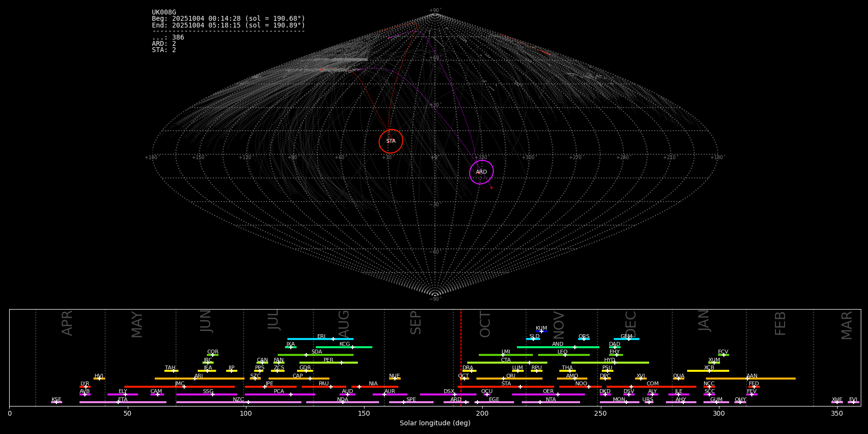Select the orange AAN activity bar

750,379
